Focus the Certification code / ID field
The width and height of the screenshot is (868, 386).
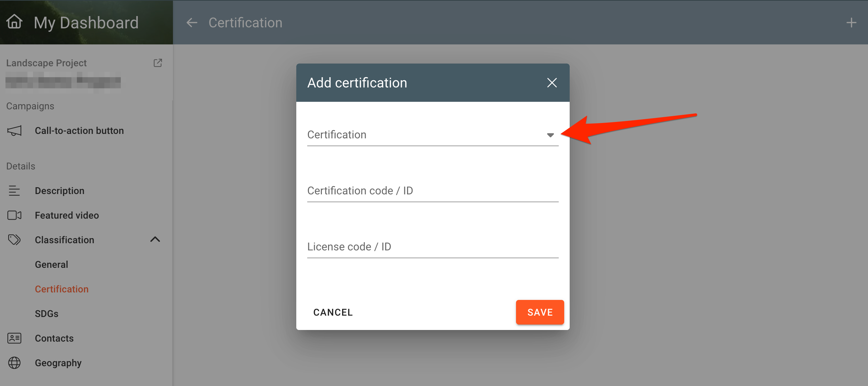(432, 191)
